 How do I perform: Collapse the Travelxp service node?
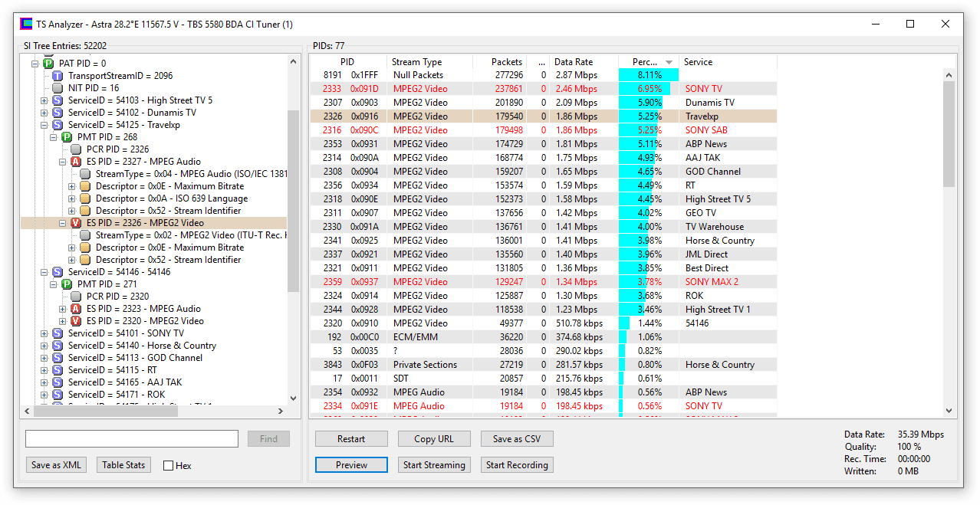(x=44, y=125)
